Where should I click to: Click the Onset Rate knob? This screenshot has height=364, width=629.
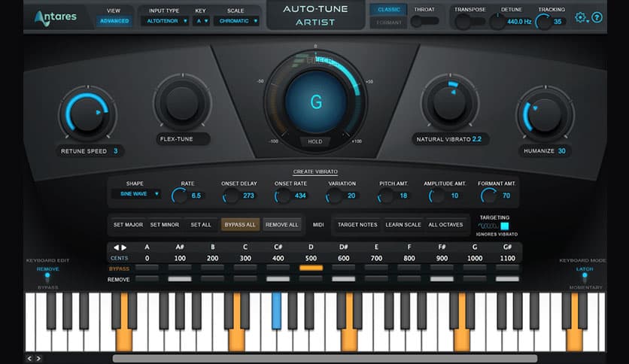(x=282, y=196)
